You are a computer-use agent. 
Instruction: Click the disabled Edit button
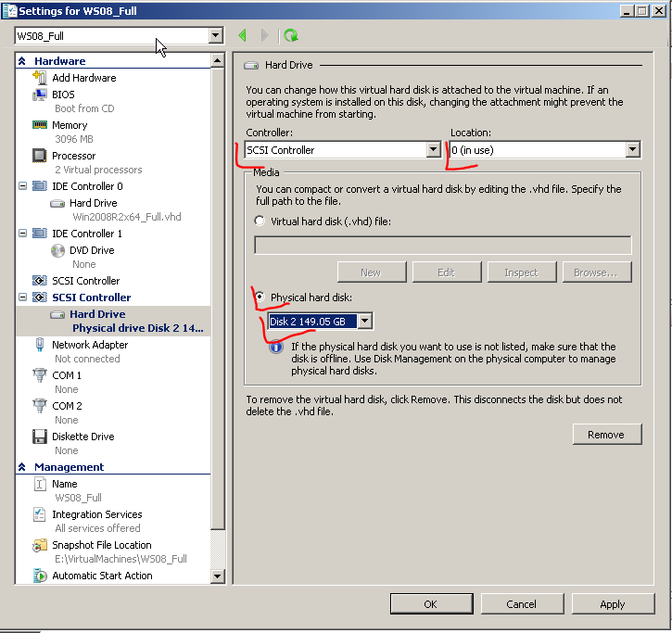pos(446,272)
